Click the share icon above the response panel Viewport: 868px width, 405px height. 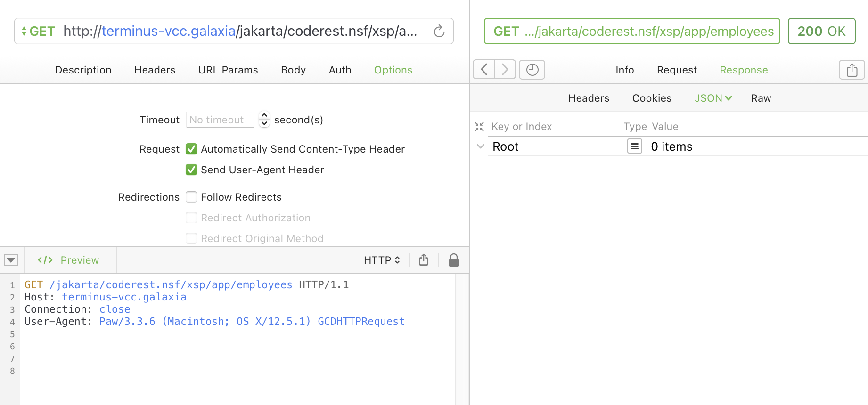[x=852, y=70]
